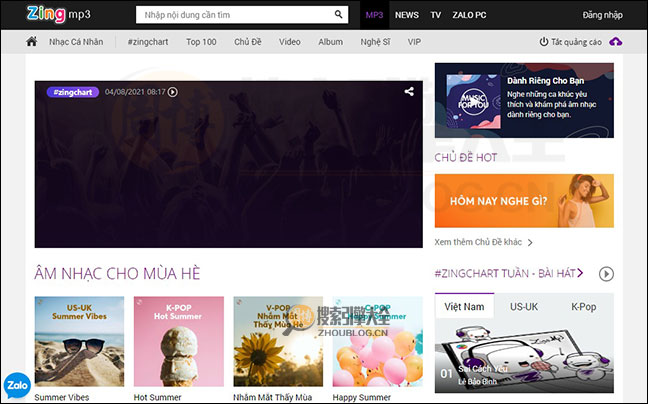
Task: Click the Nhắm Mắt Thấy Mùa album title
Action: [x=272, y=397]
